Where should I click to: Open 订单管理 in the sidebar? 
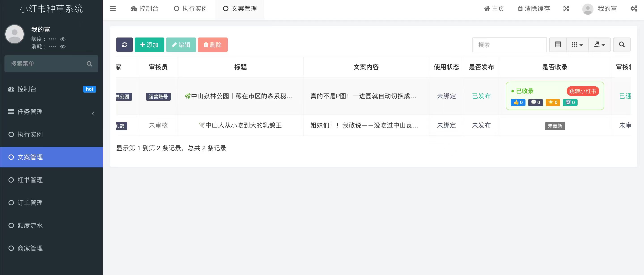pyautogui.click(x=51, y=202)
